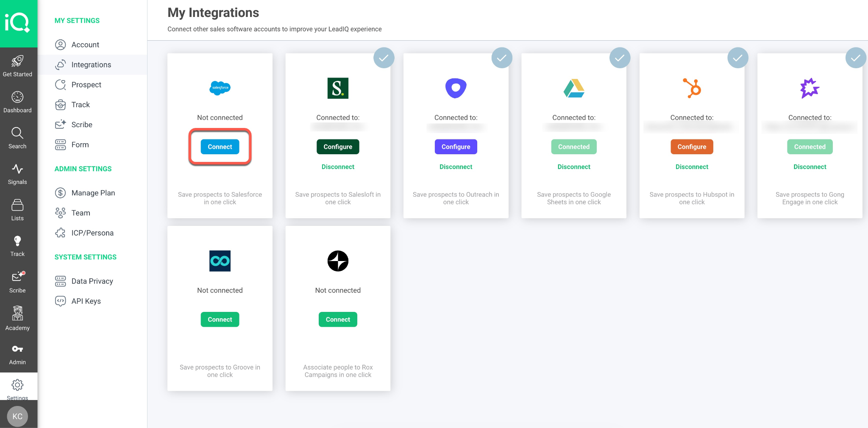868x428 pixels.
Task: Open API Keys system setting
Action: (92, 301)
